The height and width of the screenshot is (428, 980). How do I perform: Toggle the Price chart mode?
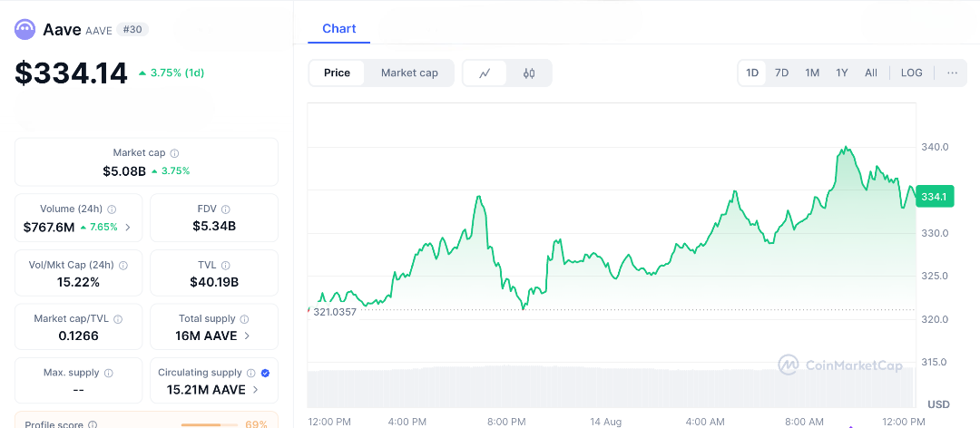[337, 73]
